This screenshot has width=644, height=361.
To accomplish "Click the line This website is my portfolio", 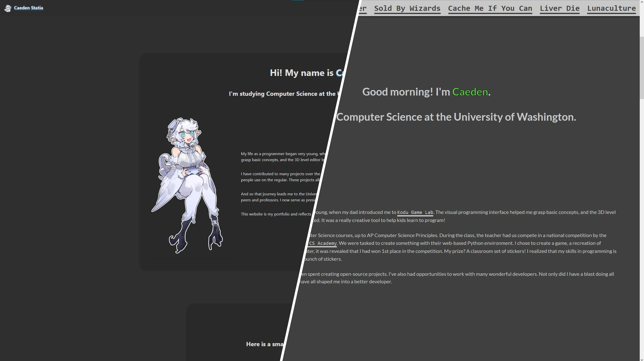I will pos(276,214).
